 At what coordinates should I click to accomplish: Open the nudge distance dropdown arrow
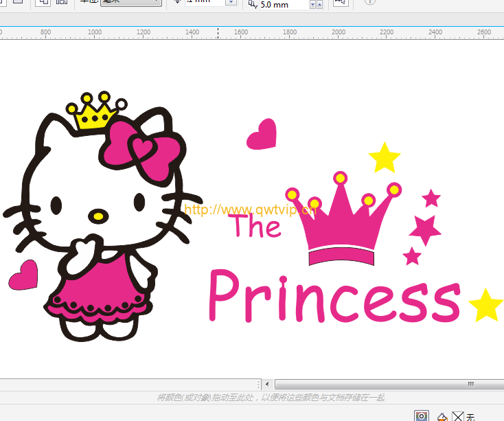click(x=231, y=2)
